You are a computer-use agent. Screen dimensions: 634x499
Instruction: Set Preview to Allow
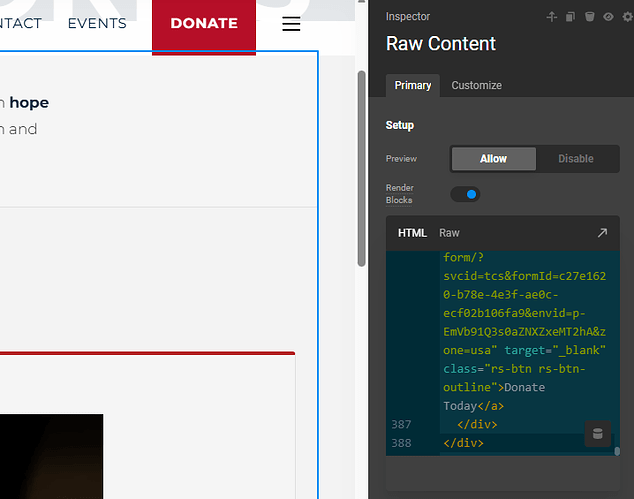click(x=493, y=159)
